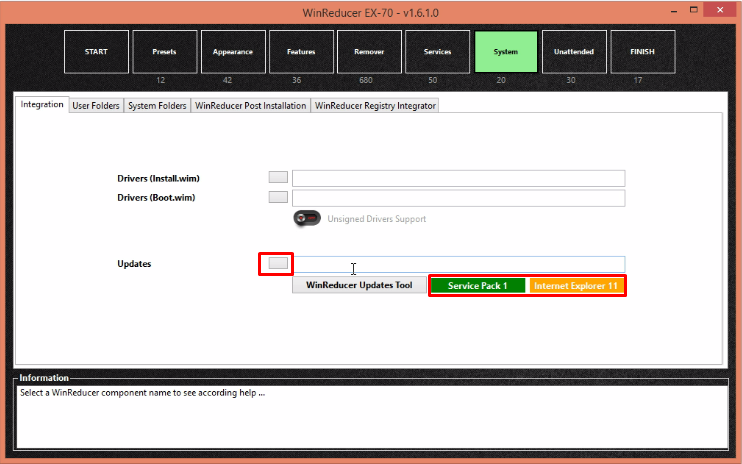This screenshot has height=464, width=742.
Task: Click the Drivers (Install.wim) label
Action: (159, 178)
